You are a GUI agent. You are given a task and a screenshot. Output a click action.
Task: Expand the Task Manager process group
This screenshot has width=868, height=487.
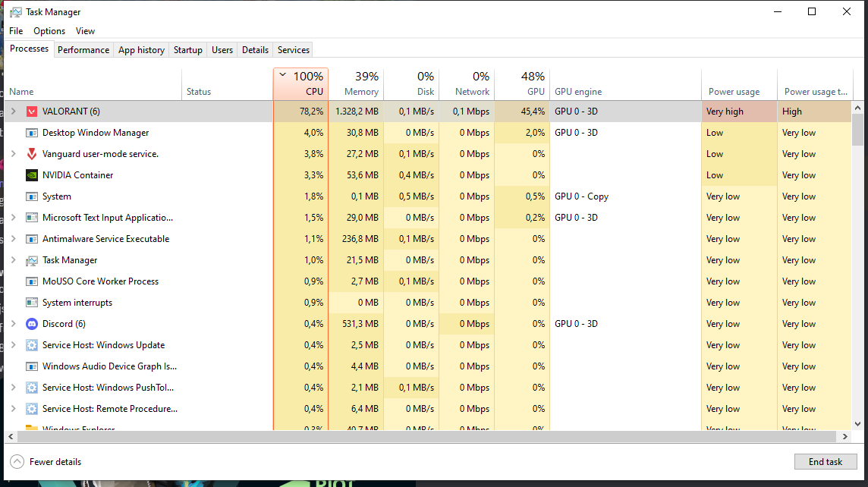click(x=14, y=260)
